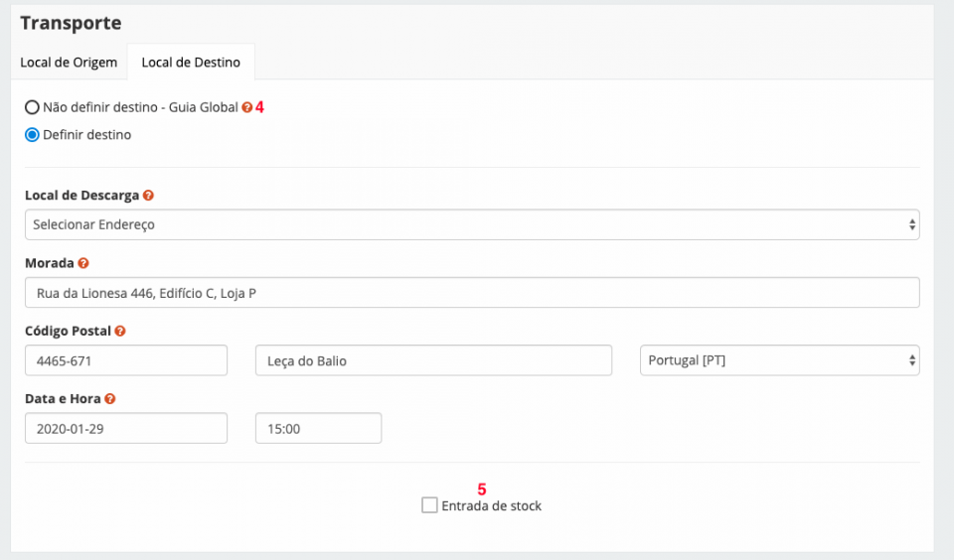Click help icon beside Código Postal
Screen dimensions: 954x560
120,331
